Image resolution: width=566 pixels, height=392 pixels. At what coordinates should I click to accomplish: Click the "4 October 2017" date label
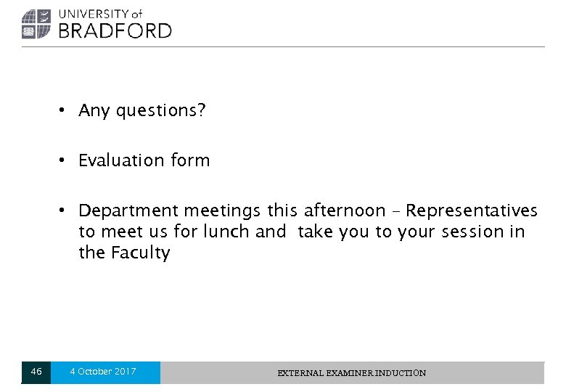click(x=103, y=372)
